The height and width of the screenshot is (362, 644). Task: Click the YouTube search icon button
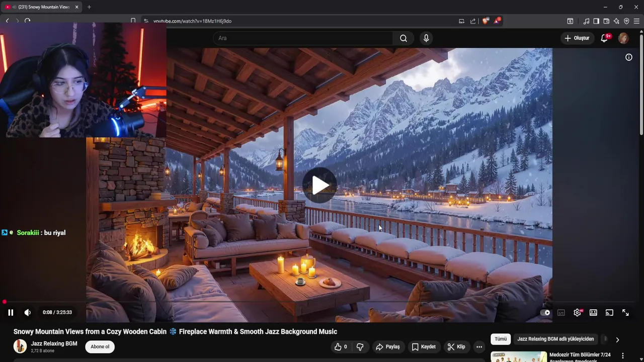coord(404,38)
